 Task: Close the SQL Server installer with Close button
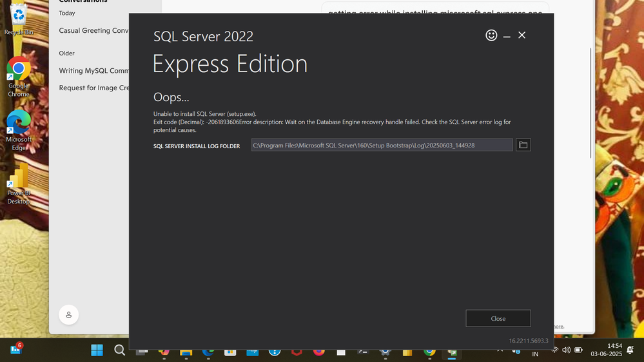[x=498, y=318]
